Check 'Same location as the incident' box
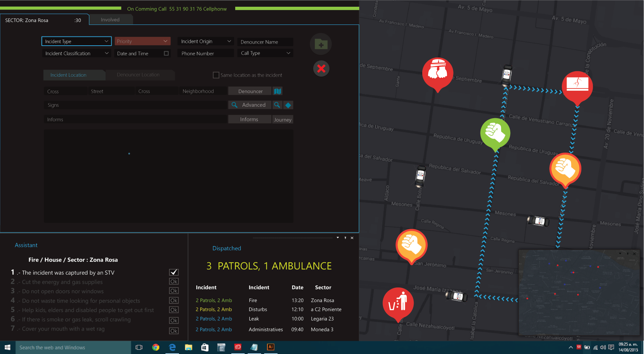The width and height of the screenshot is (644, 354). tap(216, 75)
